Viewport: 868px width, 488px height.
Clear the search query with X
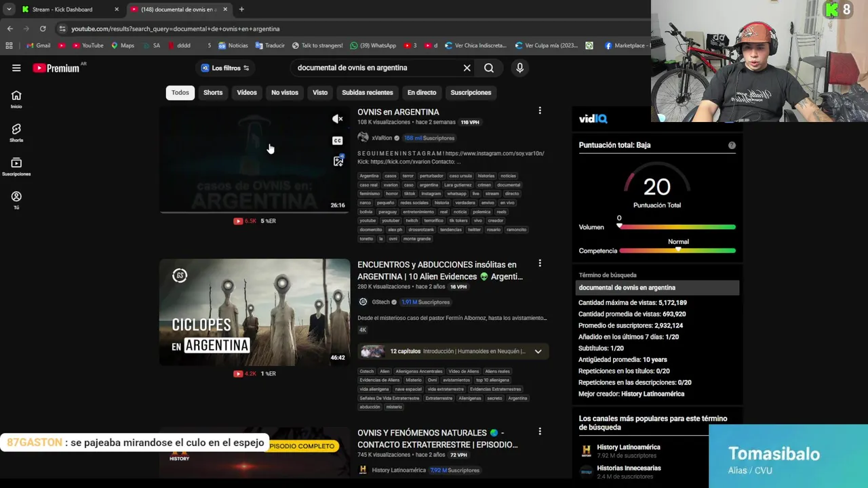[467, 68]
